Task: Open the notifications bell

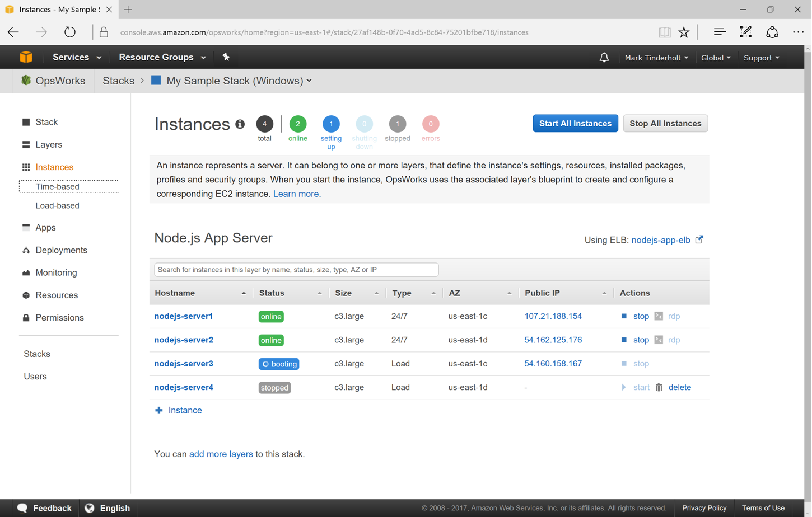Action: (x=604, y=58)
